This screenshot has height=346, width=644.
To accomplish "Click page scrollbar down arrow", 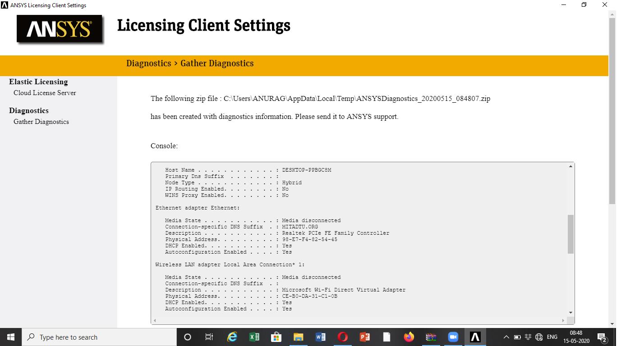I will tap(612, 324).
